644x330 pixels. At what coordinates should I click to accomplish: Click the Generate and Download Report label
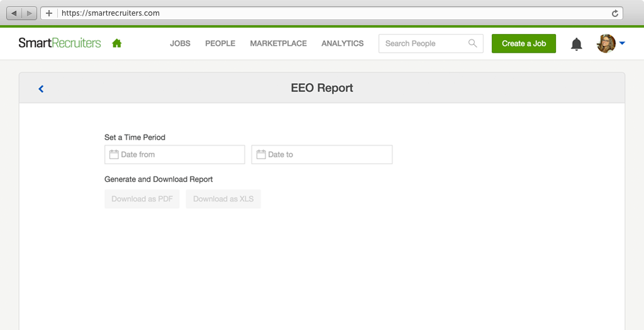point(158,179)
